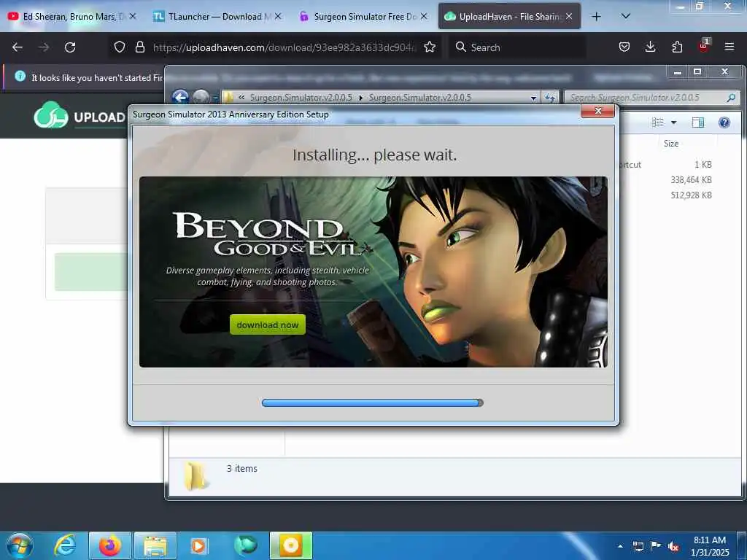Screen dimensions: 747x560
Task: Open Windows Media Player taskbar icon
Action: pos(199,545)
